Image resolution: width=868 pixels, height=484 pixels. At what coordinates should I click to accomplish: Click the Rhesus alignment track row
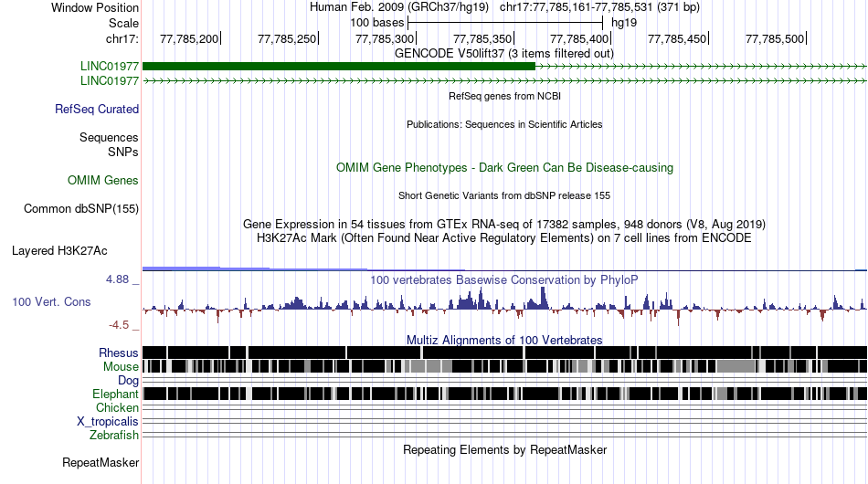[505, 352]
